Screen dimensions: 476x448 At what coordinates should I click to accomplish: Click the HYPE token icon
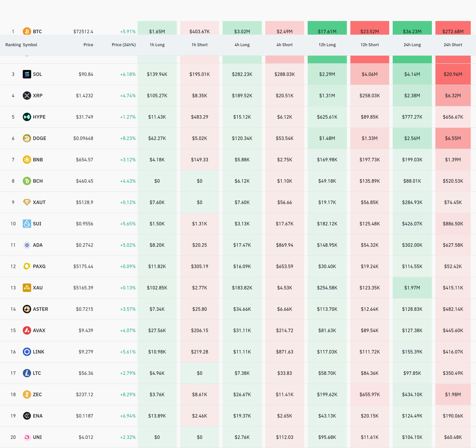click(27, 117)
